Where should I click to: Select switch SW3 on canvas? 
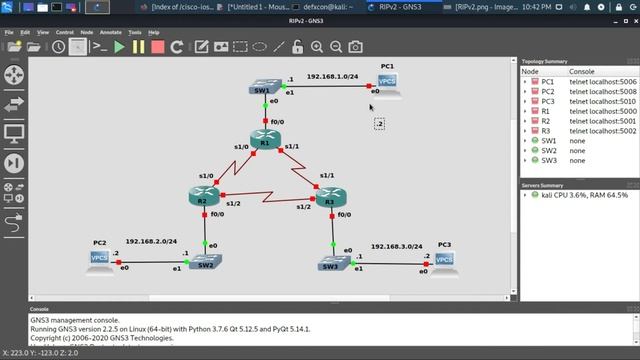click(x=334, y=264)
